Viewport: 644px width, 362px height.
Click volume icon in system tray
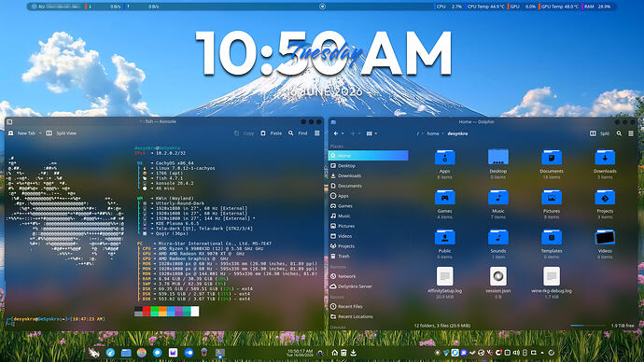coord(516,353)
